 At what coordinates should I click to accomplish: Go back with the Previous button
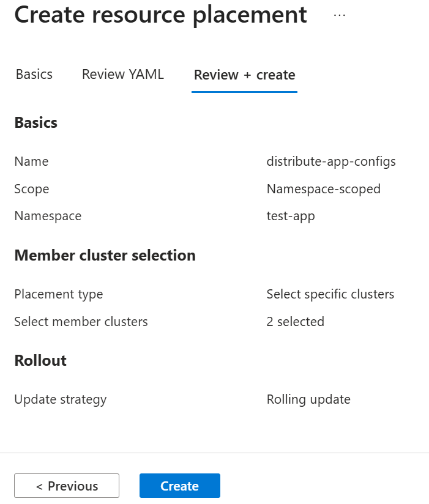[x=67, y=486]
